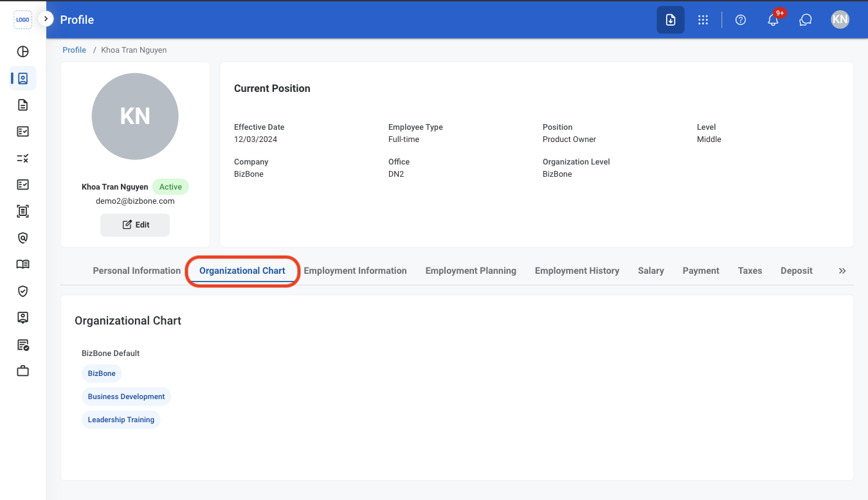Viewport: 868px width, 500px height.
Task: Click the shield checkmark icon in sidebar
Action: pyautogui.click(x=23, y=291)
